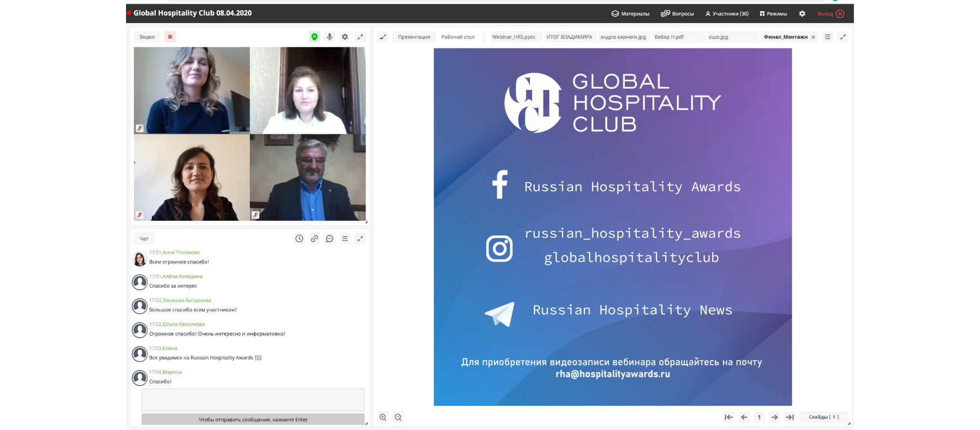Expand the video panel to fullscreen
This screenshot has height=430, width=980.
360,37
